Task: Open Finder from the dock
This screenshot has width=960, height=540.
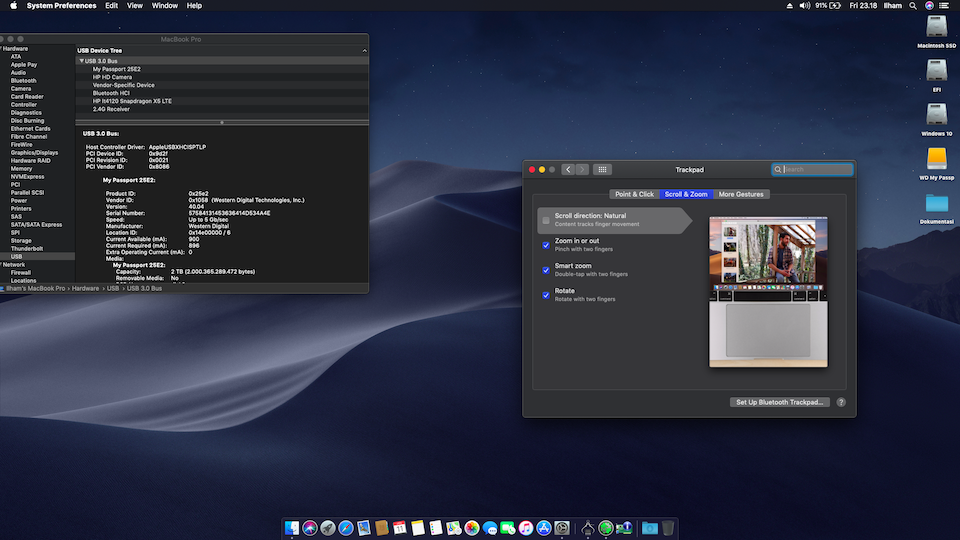Action: point(292,528)
